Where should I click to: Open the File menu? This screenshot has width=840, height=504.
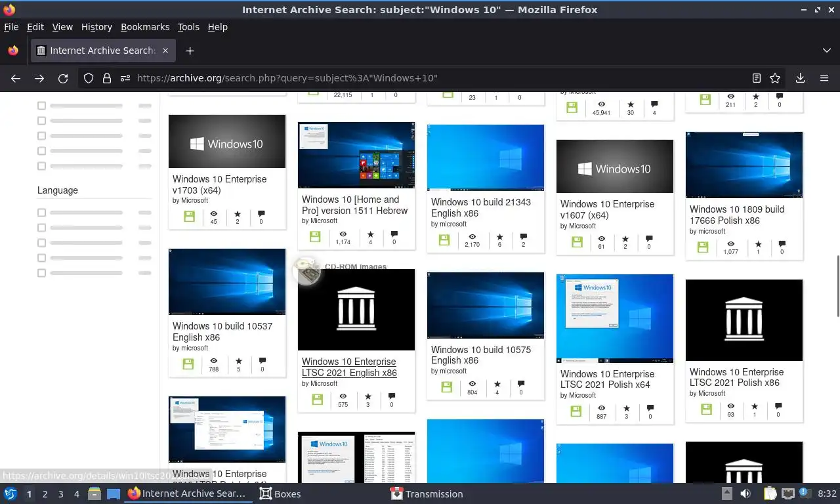(11, 27)
